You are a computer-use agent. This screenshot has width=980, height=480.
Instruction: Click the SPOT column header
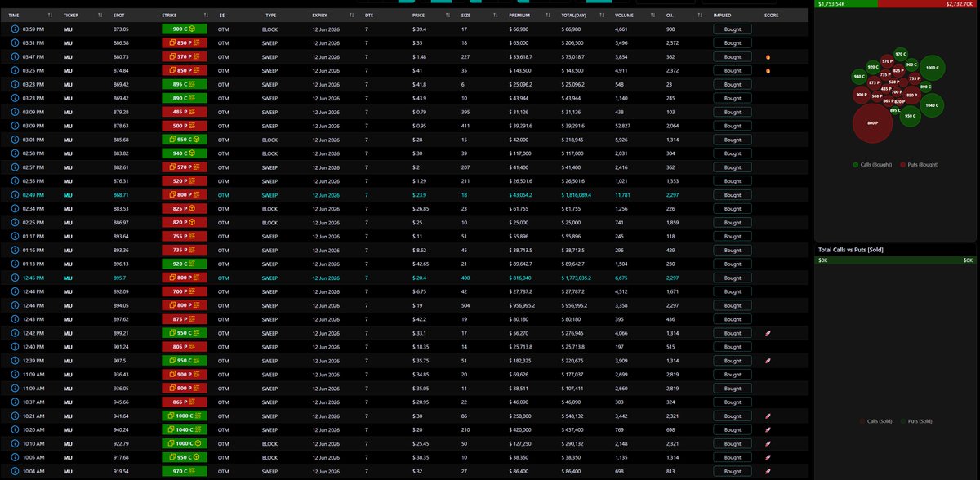point(119,16)
